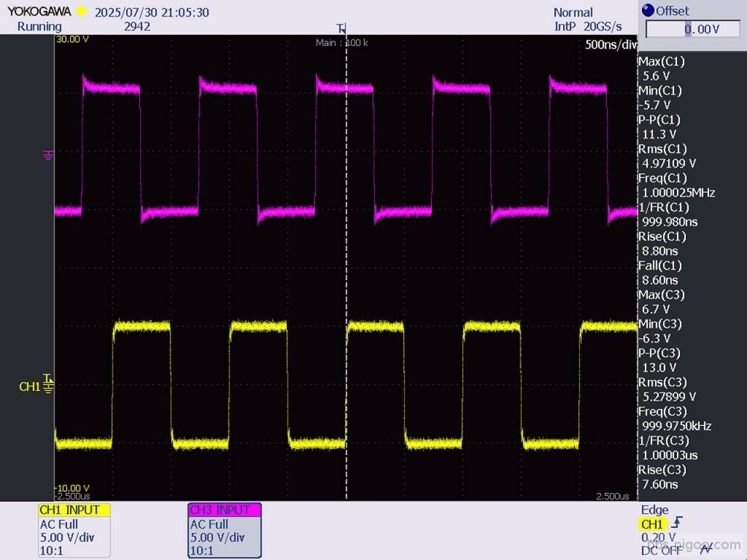The width and height of the screenshot is (747, 560).
Task: Open the CH3 10:1 probe ratio selector
Action: (200, 551)
